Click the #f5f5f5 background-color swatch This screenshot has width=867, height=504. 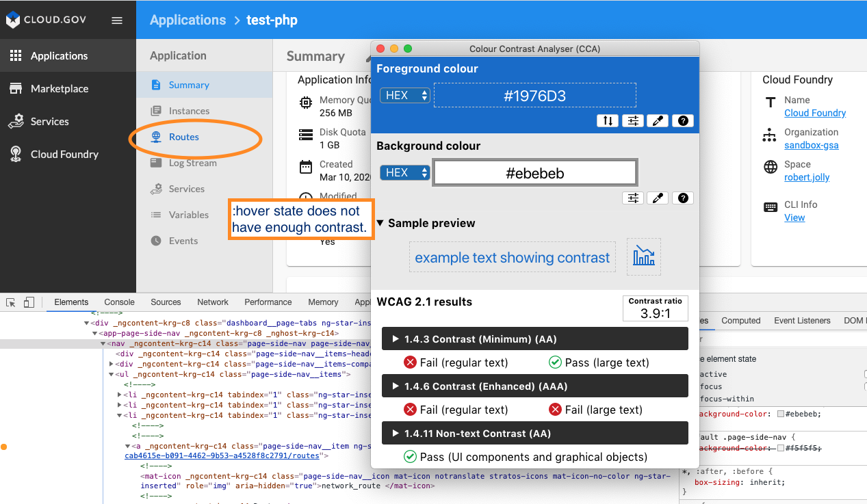tap(781, 448)
